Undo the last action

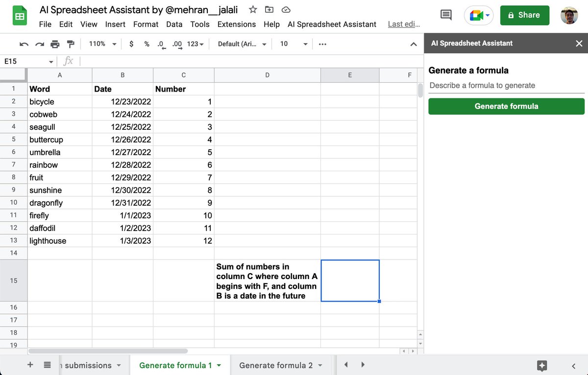(24, 44)
